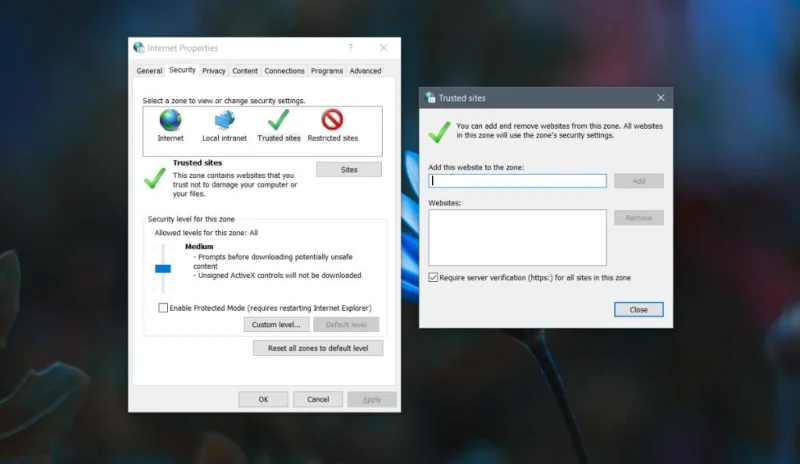The height and width of the screenshot is (464, 800).
Task: Click the Trusted sites dialog title icon
Action: coord(430,97)
